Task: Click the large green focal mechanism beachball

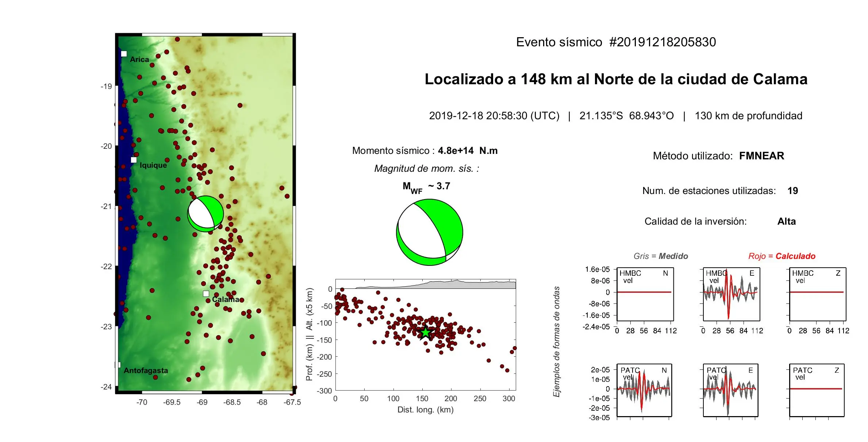Action: [430, 232]
